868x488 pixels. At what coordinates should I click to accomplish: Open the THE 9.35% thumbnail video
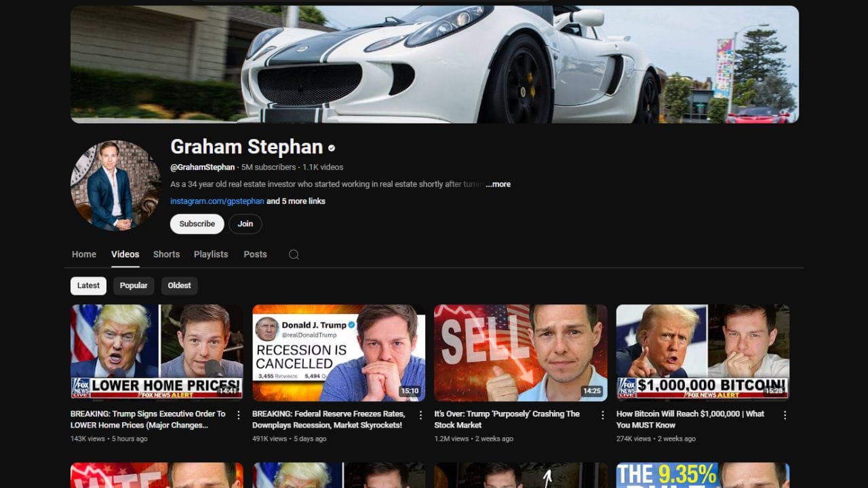point(703,475)
